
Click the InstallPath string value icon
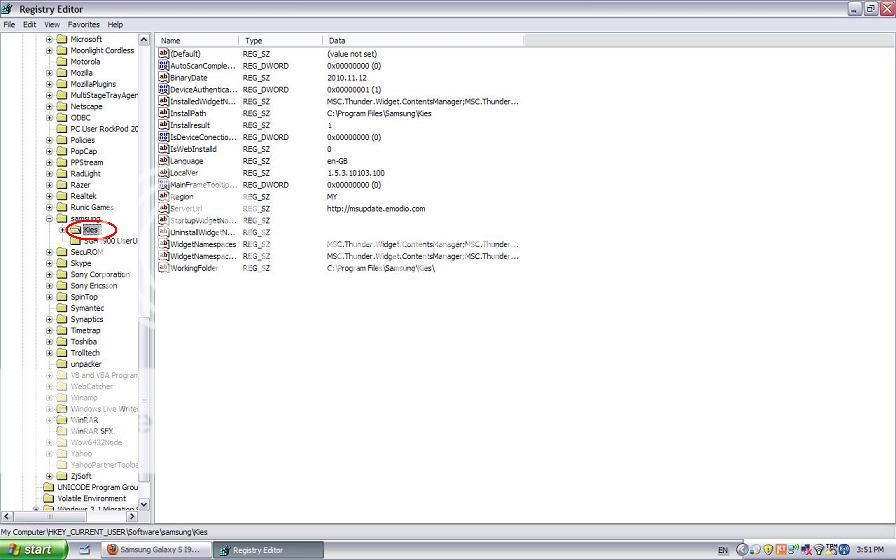pyautogui.click(x=164, y=113)
